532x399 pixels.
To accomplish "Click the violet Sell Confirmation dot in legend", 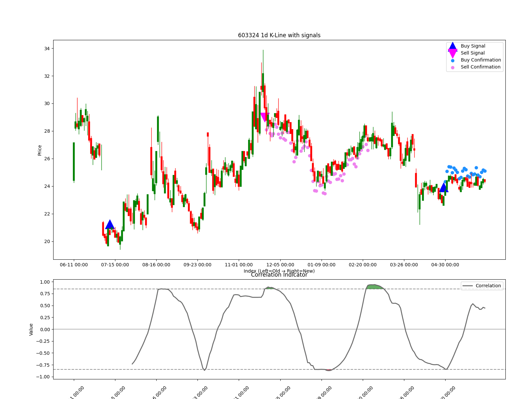I will click(453, 67).
